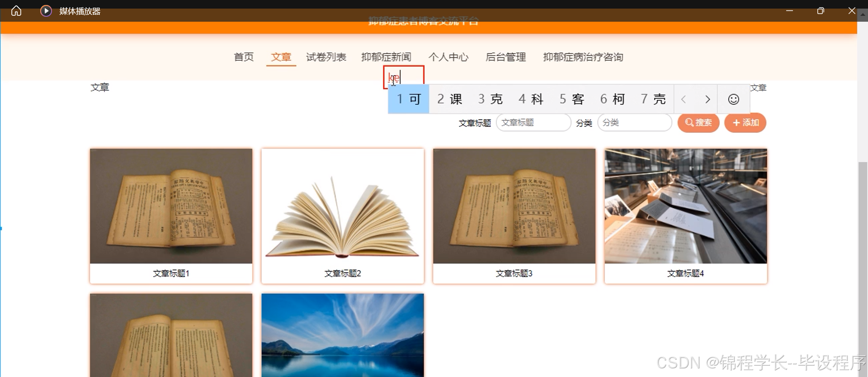Choose IME candidate 5 客
This screenshot has width=868, height=377.
click(571, 99)
